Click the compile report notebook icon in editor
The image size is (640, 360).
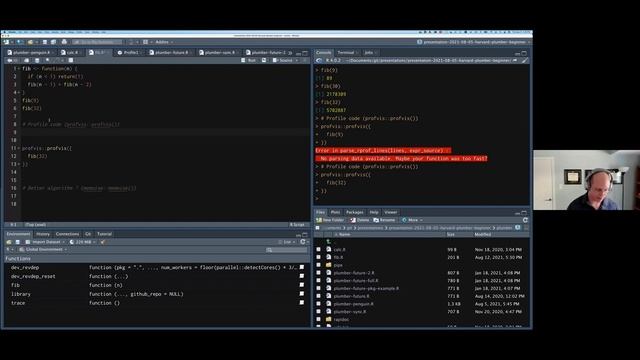(x=71, y=60)
